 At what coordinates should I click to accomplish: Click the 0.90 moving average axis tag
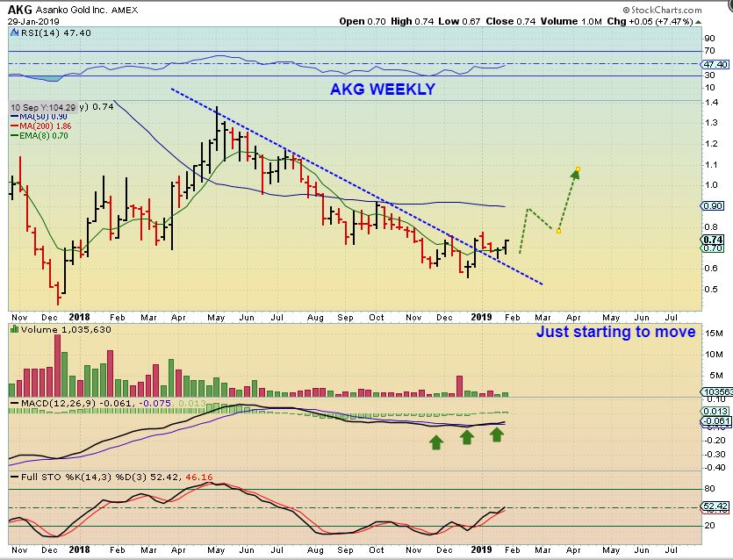pyautogui.click(x=713, y=205)
